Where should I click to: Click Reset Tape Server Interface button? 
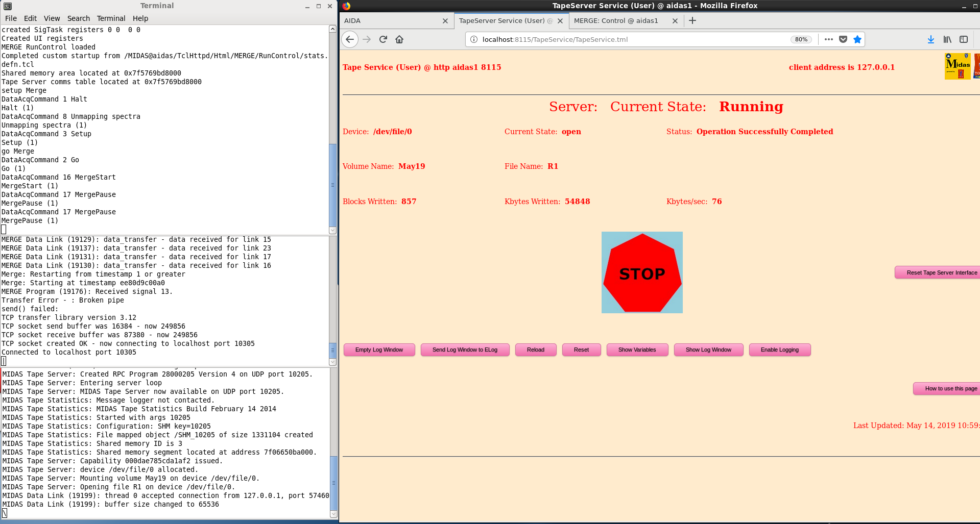click(x=938, y=272)
